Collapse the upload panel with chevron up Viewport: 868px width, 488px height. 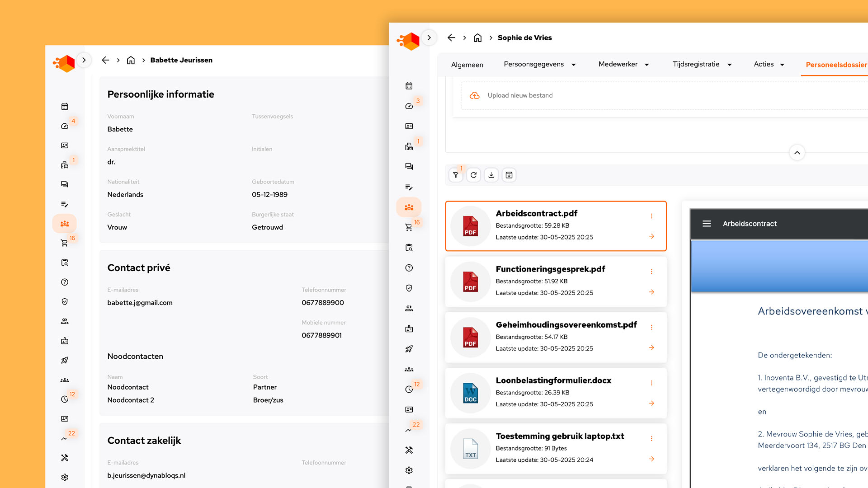[x=797, y=153]
